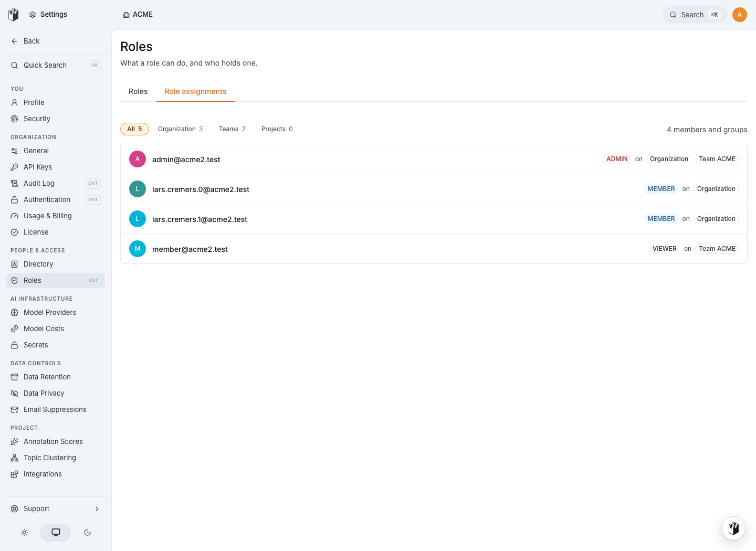Open the lars.cremers.1@acme2.test row

point(434,219)
